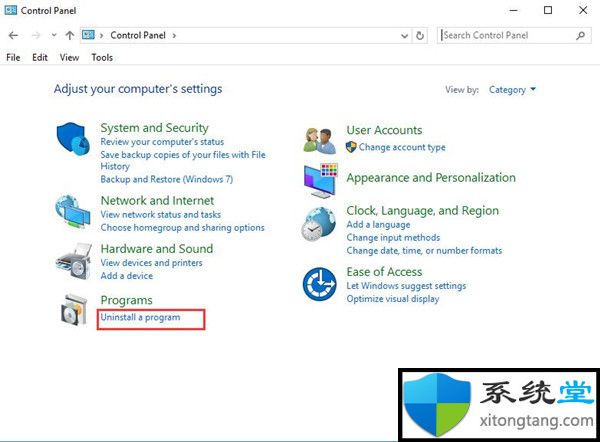This screenshot has width=600, height=442.
Task: Open the Edit menu
Action: [40, 57]
